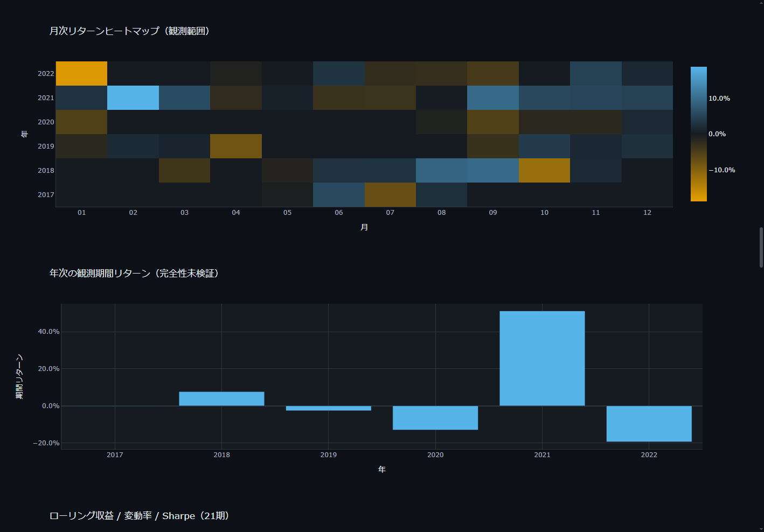The width and height of the screenshot is (764, 532).
Task: Click the 2019 small negative return bar
Action: (328, 408)
